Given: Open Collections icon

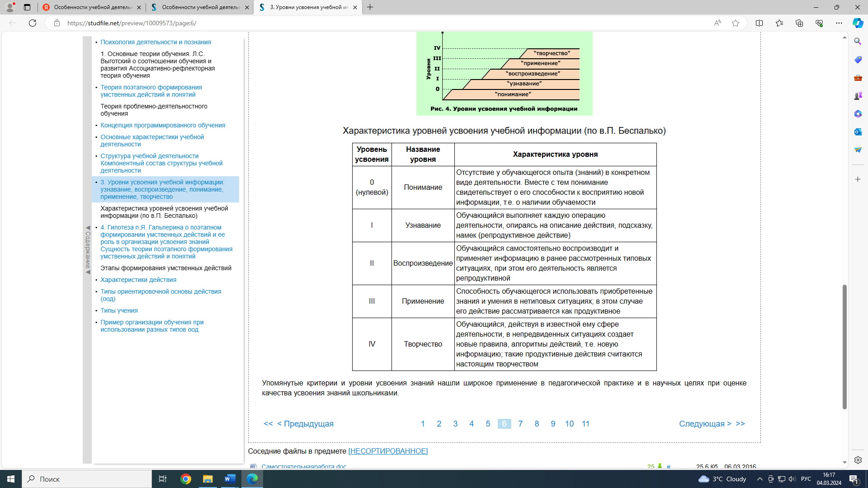Looking at the screenshot, I should 799,23.
